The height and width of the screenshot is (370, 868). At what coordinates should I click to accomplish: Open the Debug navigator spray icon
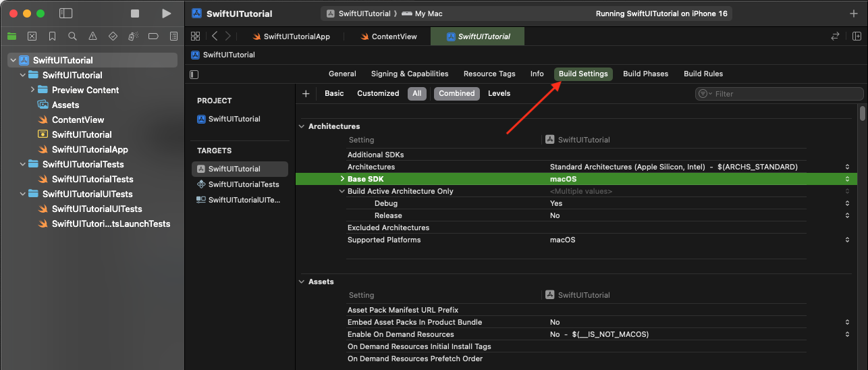pos(133,36)
